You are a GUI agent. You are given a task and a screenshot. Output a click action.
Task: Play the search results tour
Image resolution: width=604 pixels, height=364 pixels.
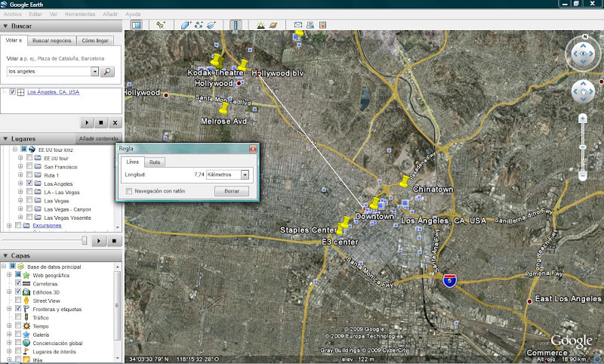(87, 122)
